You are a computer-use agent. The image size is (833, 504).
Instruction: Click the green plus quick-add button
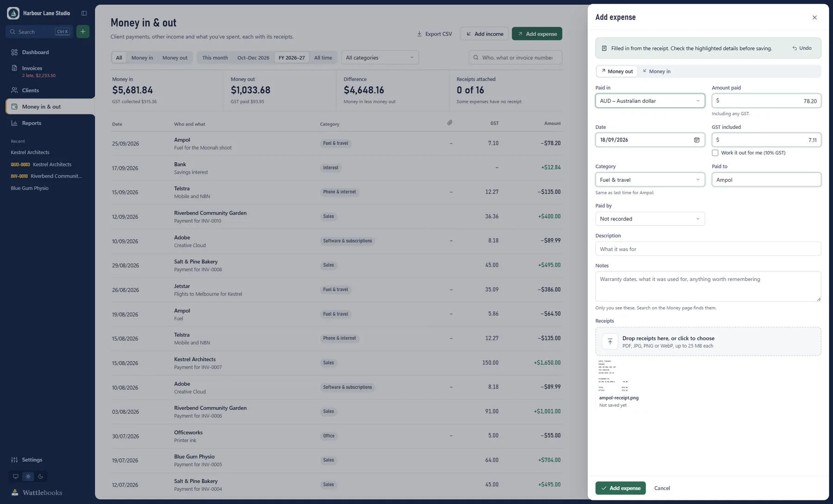pos(83,31)
